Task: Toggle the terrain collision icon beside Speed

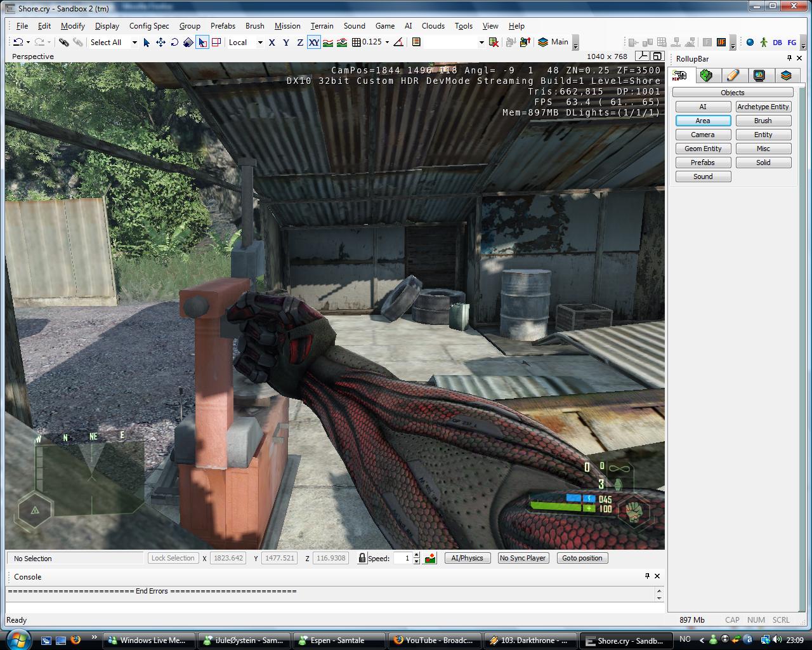Action: [x=430, y=558]
